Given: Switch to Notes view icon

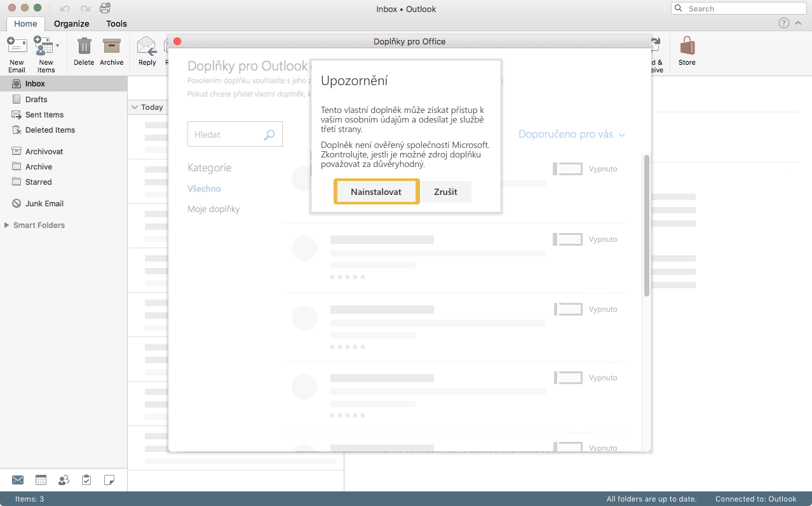Looking at the screenshot, I should tap(109, 480).
